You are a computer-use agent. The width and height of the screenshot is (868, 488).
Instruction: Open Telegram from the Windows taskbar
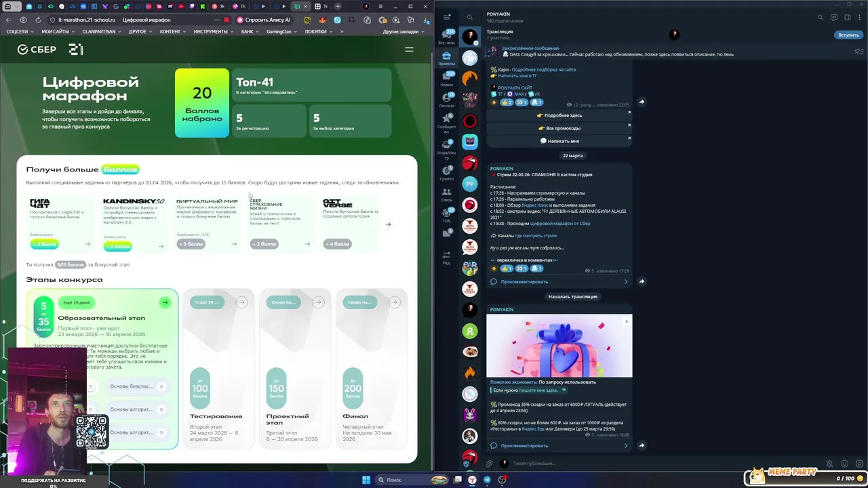click(487, 480)
